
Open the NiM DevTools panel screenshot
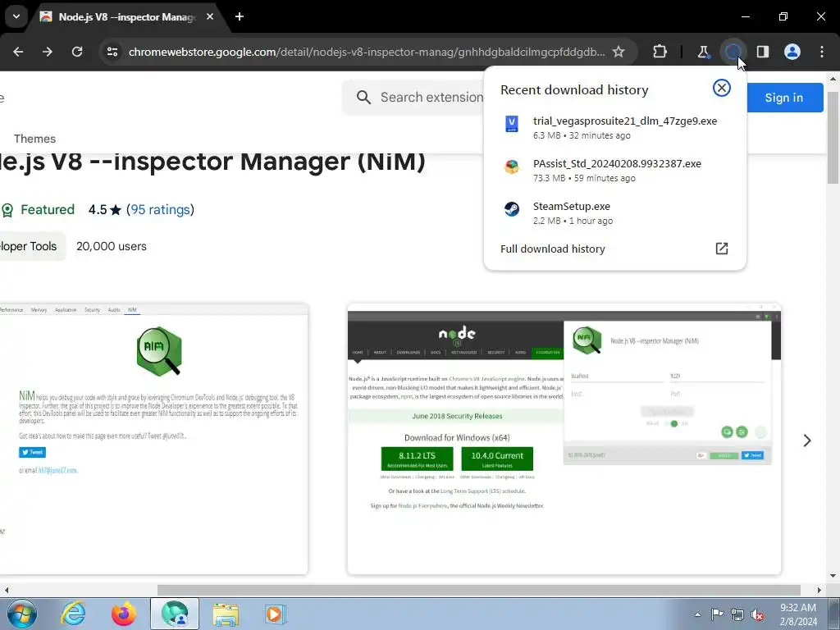[153, 439]
